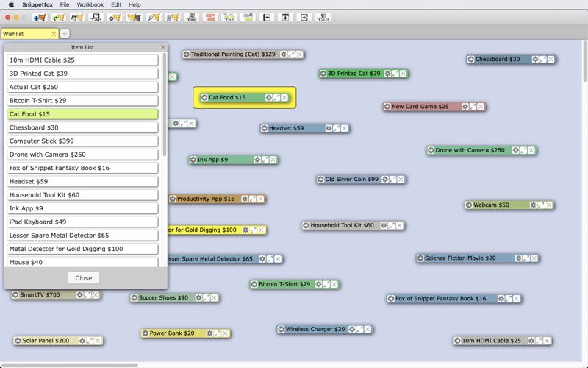
Task: Open the Workbook menu
Action: (x=90, y=4)
